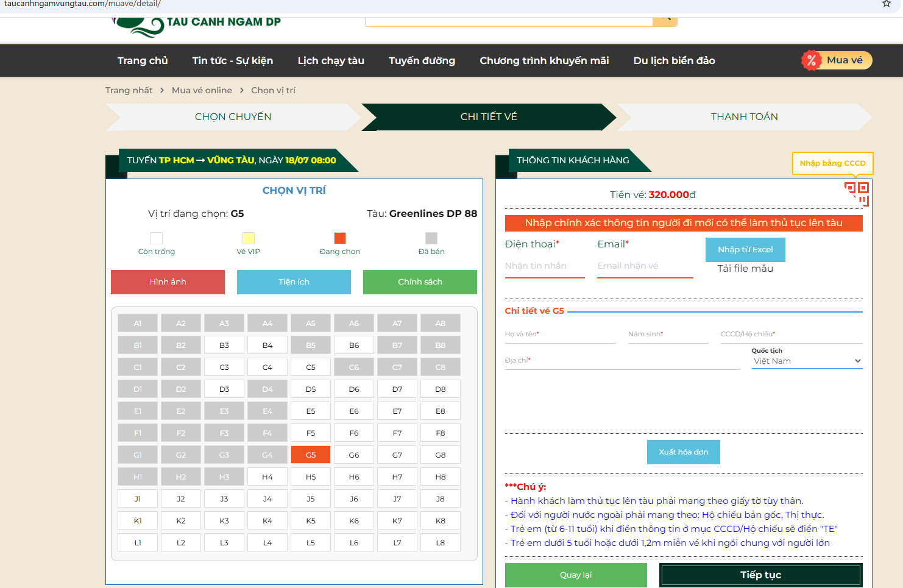Click the yellow Vé VIP legend swatch
This screenshot has height=588, width=903.
pyautogui.click(x=249, y=238)
